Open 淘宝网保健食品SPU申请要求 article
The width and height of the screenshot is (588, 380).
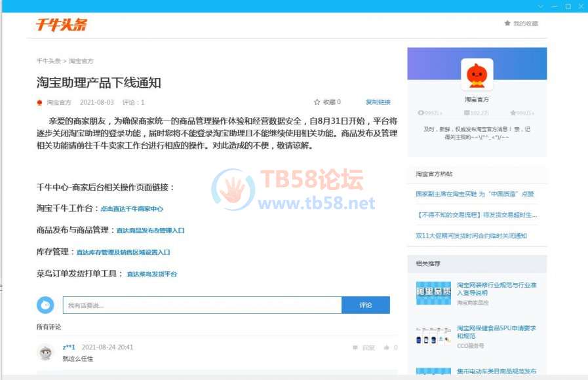pos(496,332)
